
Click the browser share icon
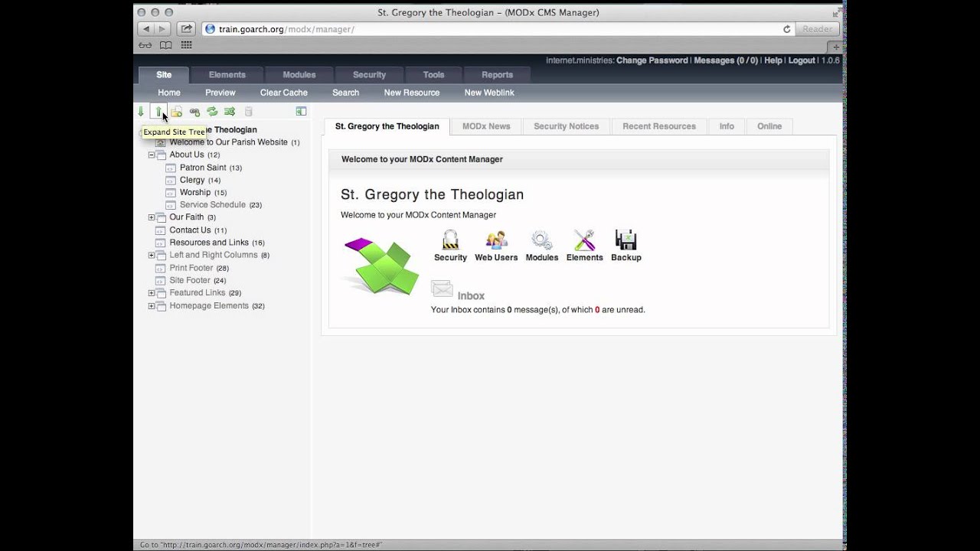coord(186,29)
